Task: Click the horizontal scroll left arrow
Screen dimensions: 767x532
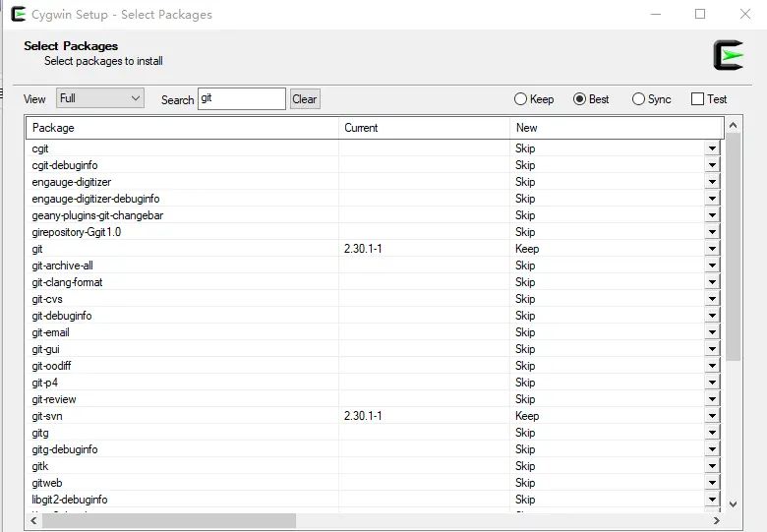Action: [33, 520]
